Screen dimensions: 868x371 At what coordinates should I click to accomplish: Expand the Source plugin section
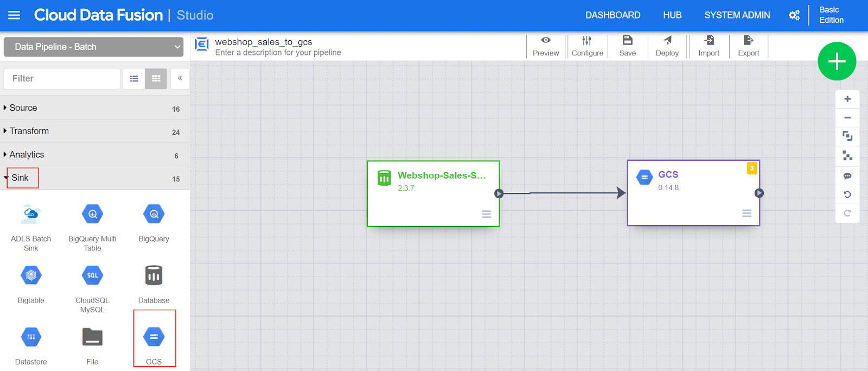(x=95, y=108)
